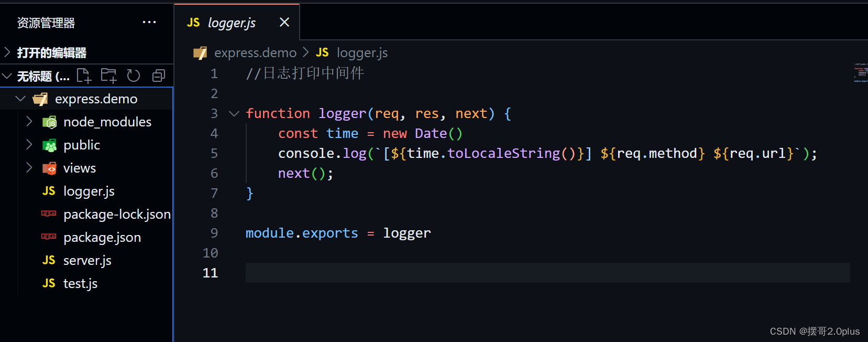
Task: Click the 'next' call on line 6
Action: tap(294, 173)
